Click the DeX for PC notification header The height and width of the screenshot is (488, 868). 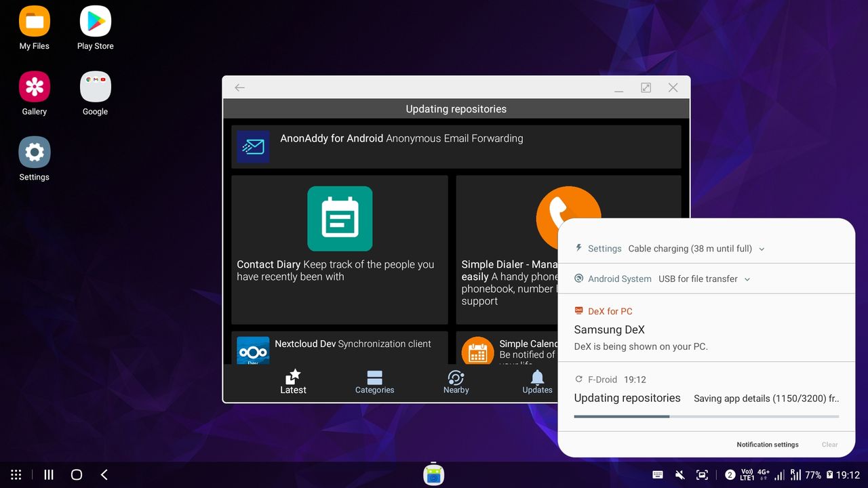[603, 311]
